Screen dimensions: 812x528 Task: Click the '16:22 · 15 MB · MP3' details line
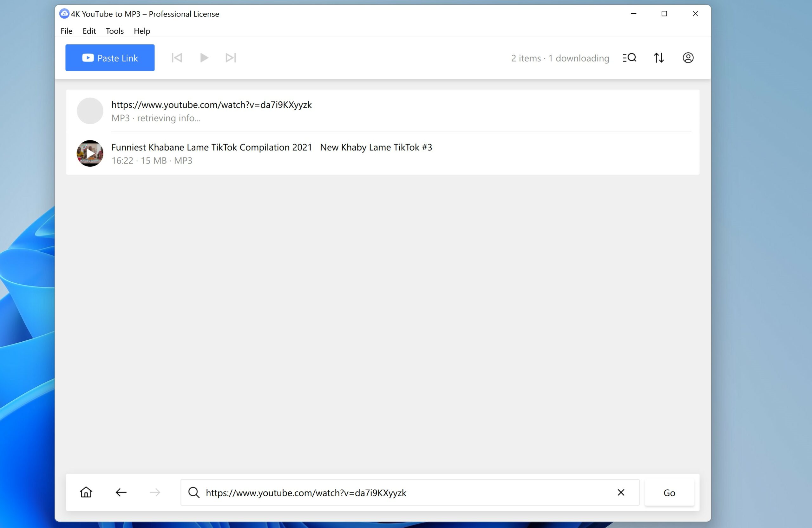[x=152, y=161]
